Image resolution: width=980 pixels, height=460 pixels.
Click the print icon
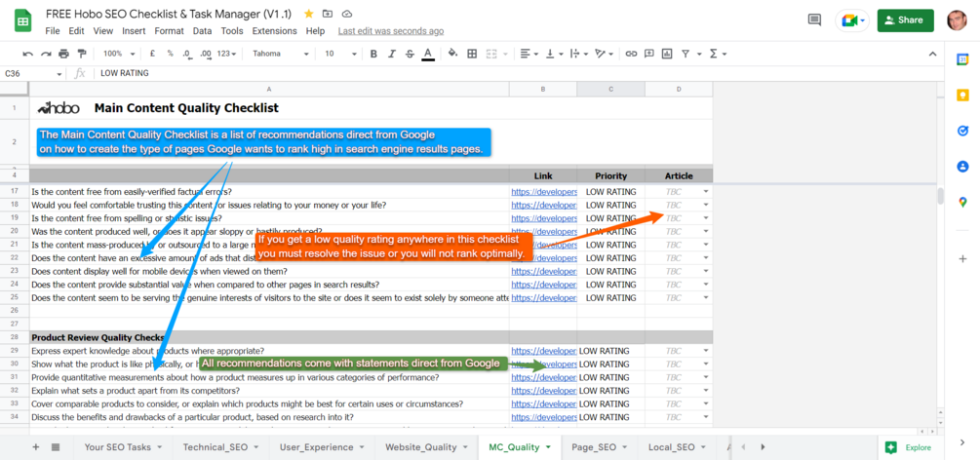coord(63,54)
